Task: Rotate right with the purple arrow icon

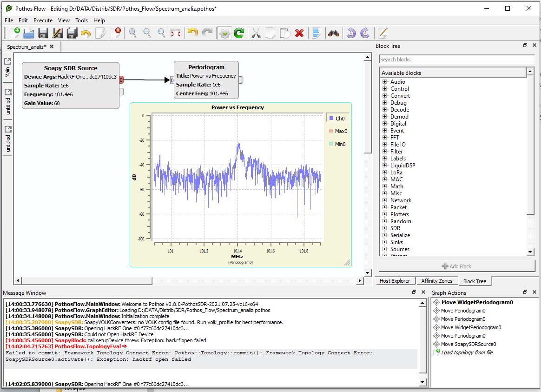Action: click(x=365, y=33)
